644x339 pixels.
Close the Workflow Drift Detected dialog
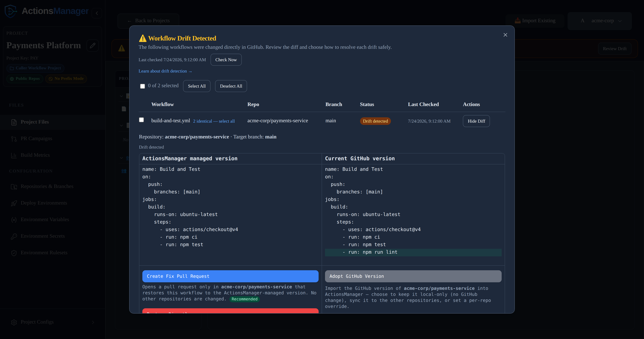pos(505,35)
